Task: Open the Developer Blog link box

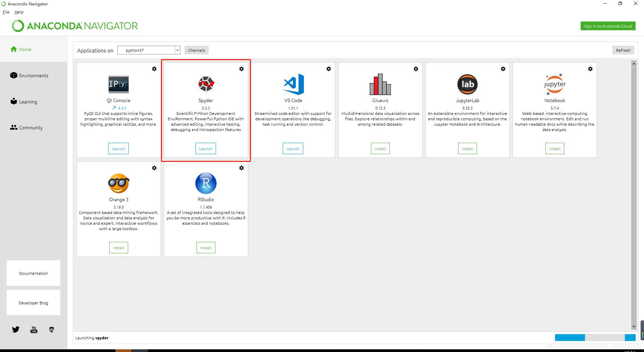Action: [34, 303]
